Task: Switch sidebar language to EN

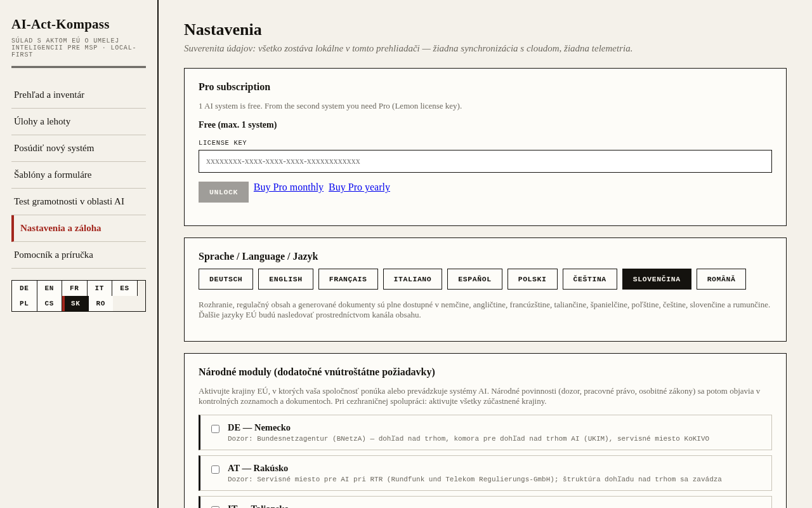Action: (x=49, y=288)
